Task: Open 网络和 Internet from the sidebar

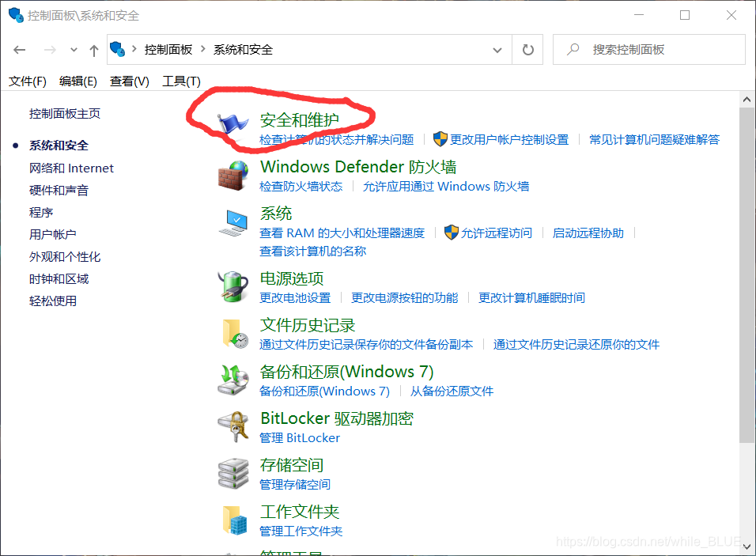Action: [x=72, y=168]
